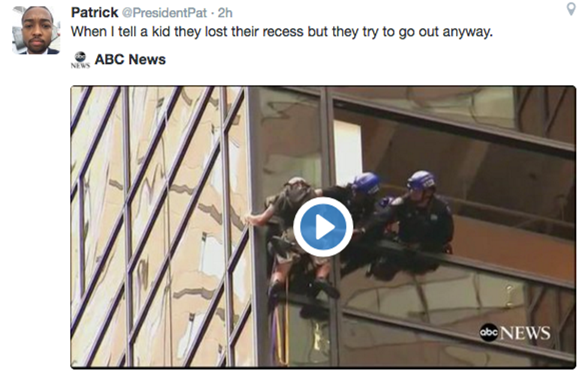Open the 2h timestamp permalink
The image size is (588, 377).
225,13
